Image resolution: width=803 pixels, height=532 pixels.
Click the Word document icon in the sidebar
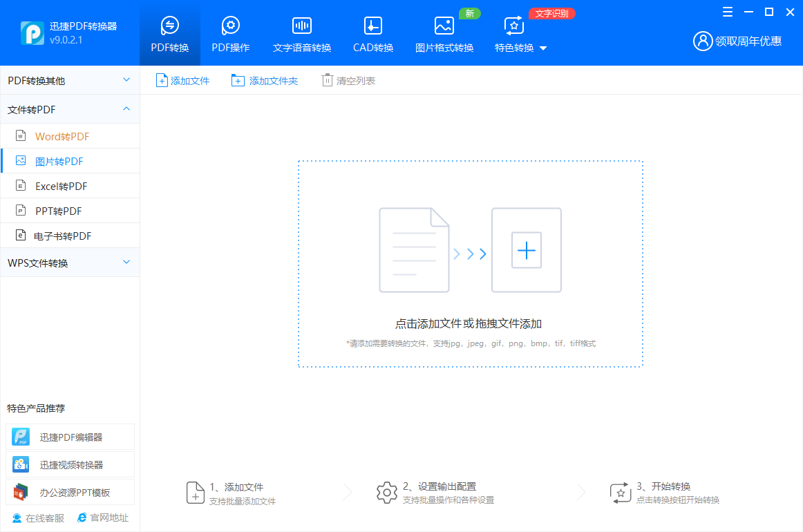click(21, 135)
